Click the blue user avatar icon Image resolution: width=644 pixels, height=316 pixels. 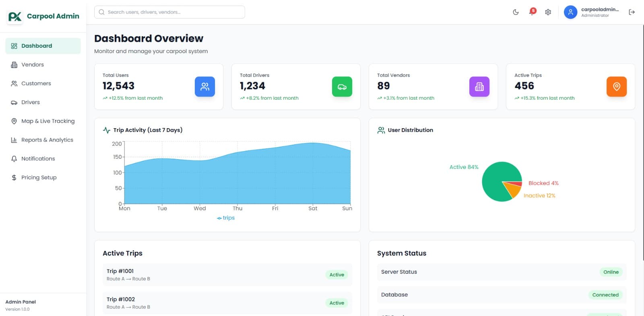click(570, 12)
